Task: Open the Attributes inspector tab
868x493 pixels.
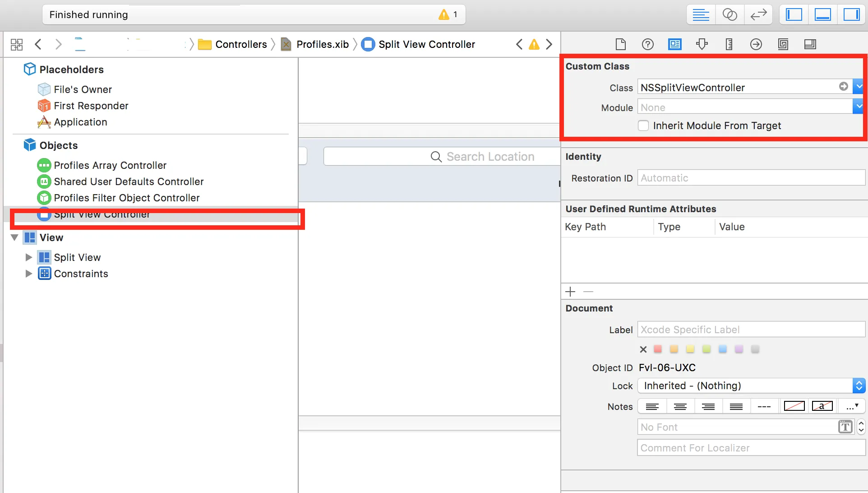Action: (702, 44)
